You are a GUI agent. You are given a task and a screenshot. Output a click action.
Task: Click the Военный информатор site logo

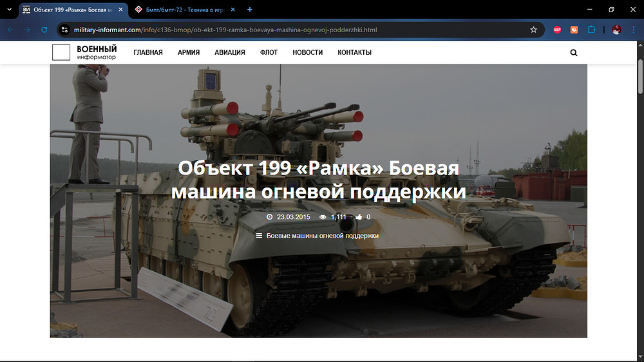[x=85, y=53]
